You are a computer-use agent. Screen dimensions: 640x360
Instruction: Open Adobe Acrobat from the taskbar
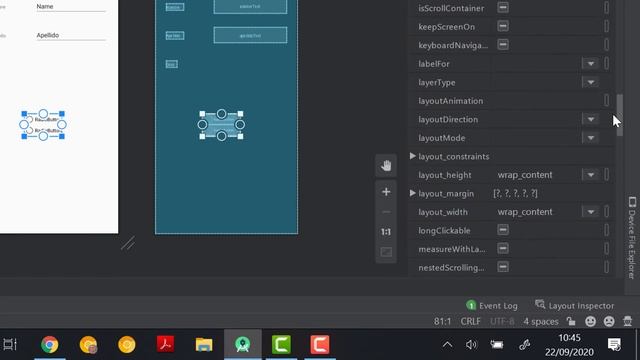(165, 344)
